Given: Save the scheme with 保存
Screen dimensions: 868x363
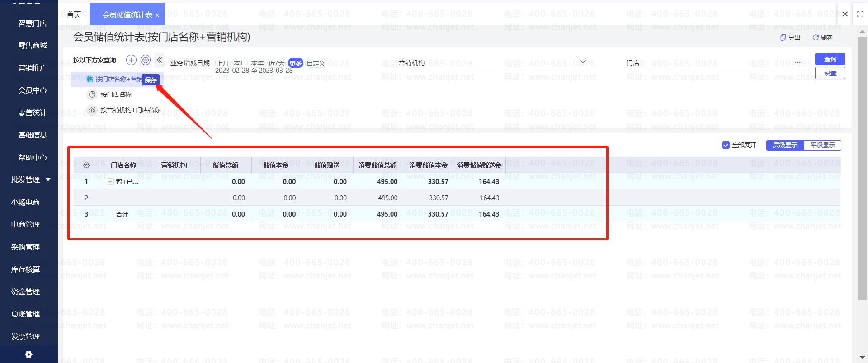Looking at the screenshot, I should [151, 80].
